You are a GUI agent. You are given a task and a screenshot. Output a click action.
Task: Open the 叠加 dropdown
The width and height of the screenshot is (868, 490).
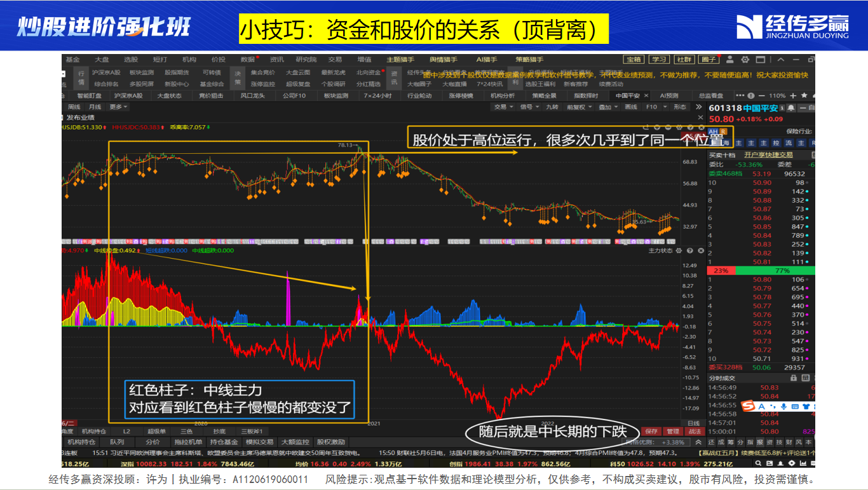[607, 107]
